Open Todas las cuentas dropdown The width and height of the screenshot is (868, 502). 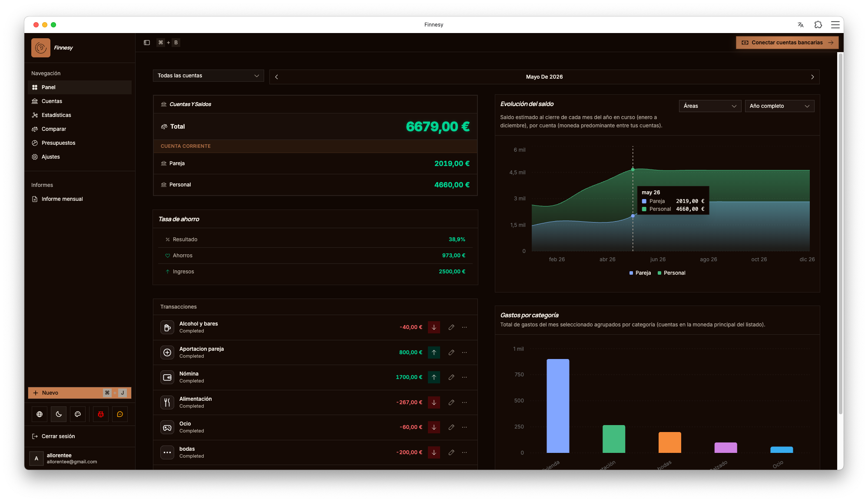point(209,76)
